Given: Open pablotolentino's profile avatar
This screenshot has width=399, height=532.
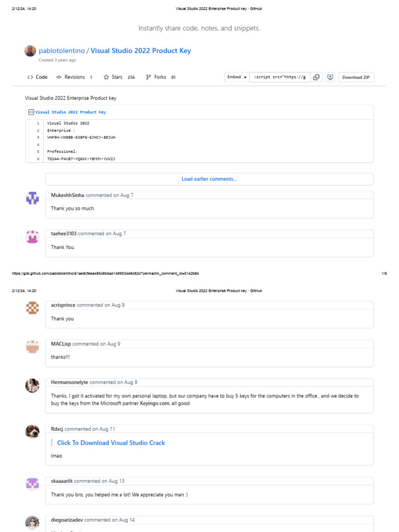Looking at the screenshot, I should coord(31,51).
